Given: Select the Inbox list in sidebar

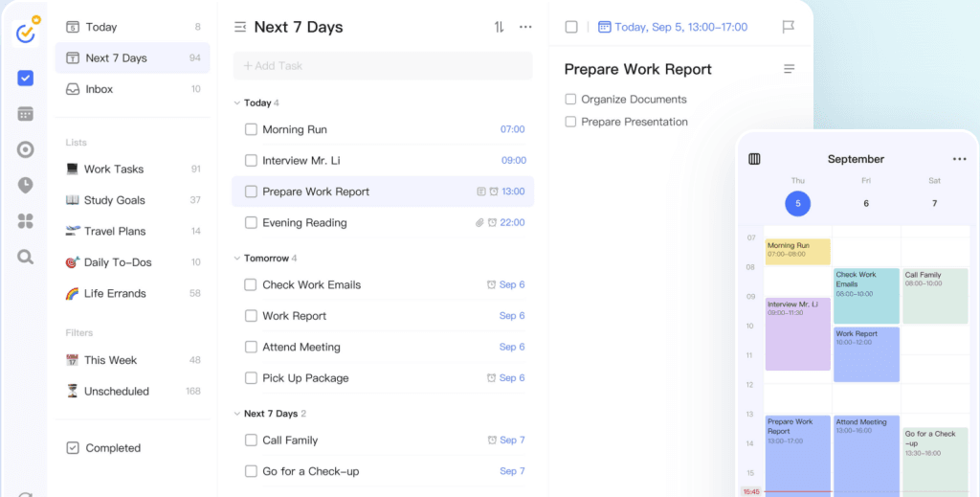Looking at the screenshot, I should (x=99, y=89).
